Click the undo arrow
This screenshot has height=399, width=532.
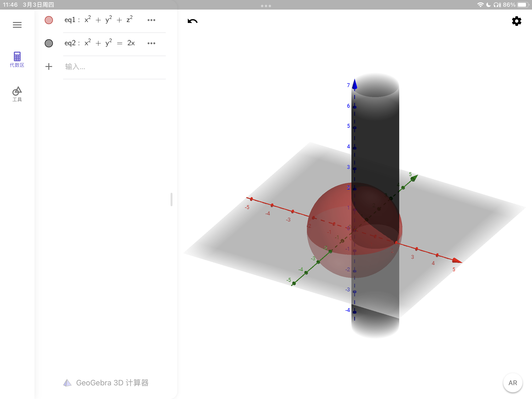coord(192,21)
